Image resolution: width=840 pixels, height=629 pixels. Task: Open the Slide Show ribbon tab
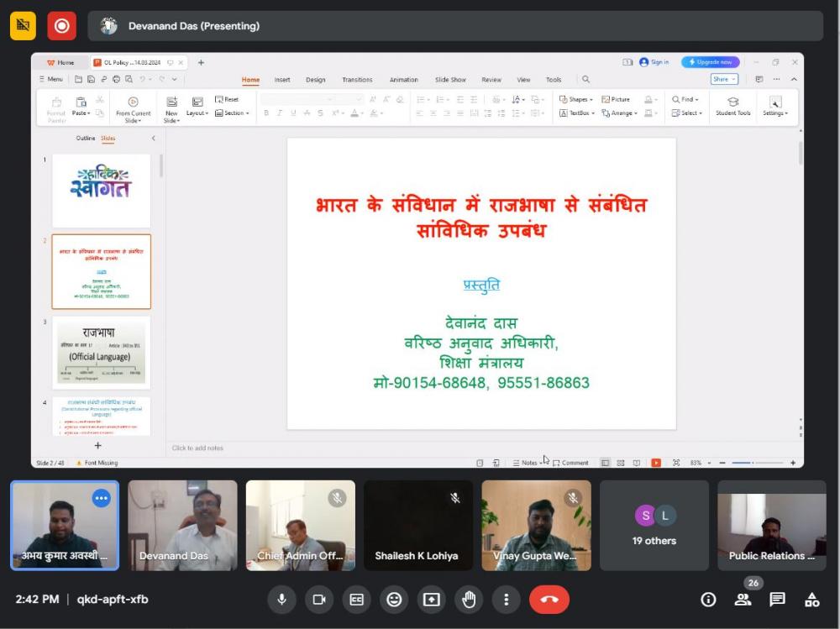pyautogui.click(x=450, y=80)
